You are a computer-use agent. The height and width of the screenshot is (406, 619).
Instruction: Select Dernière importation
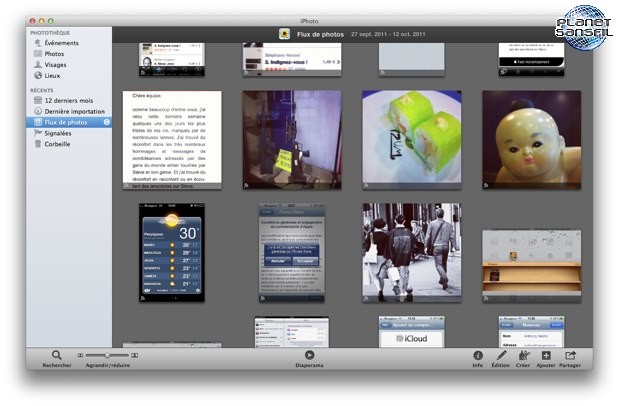pos(75,111)
